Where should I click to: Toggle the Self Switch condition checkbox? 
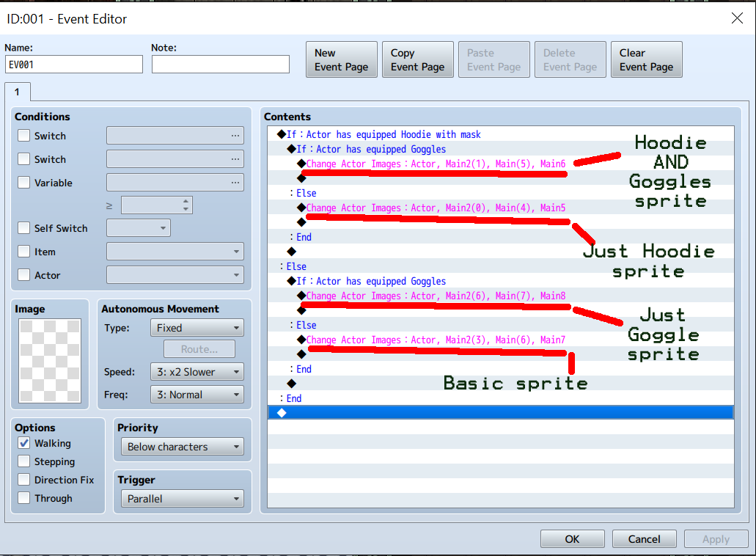(23, 227)
